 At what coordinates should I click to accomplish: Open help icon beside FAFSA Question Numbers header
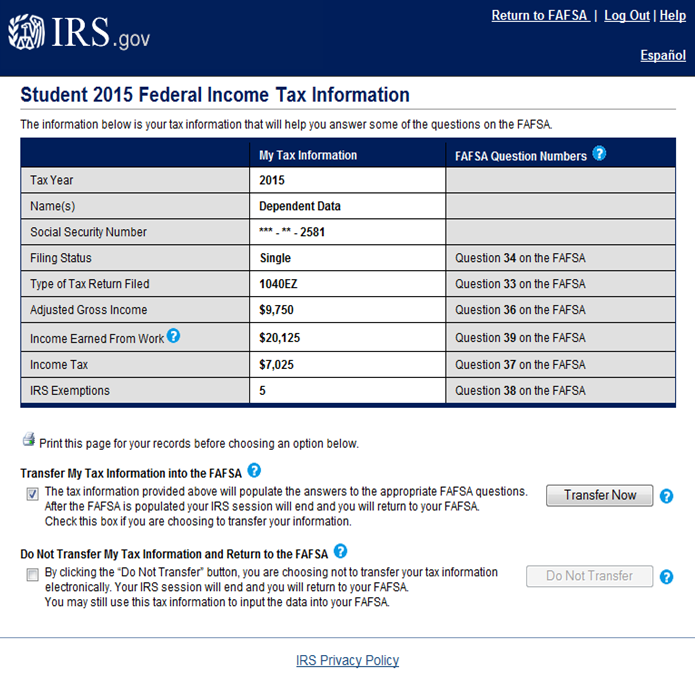[x=599, y=153]
